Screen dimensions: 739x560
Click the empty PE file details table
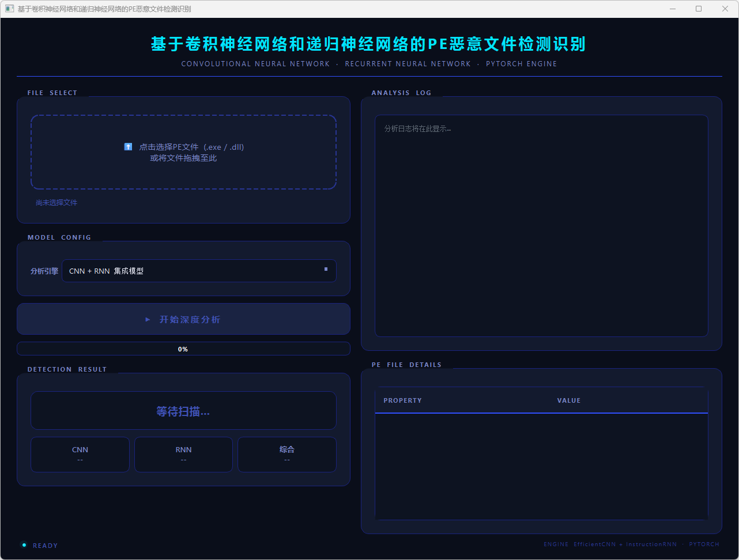pyautogui.click(x=541, y=467)
